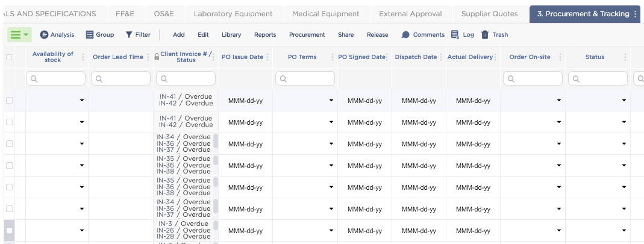Open the green hamburger menu dropdown

(19, 35)
